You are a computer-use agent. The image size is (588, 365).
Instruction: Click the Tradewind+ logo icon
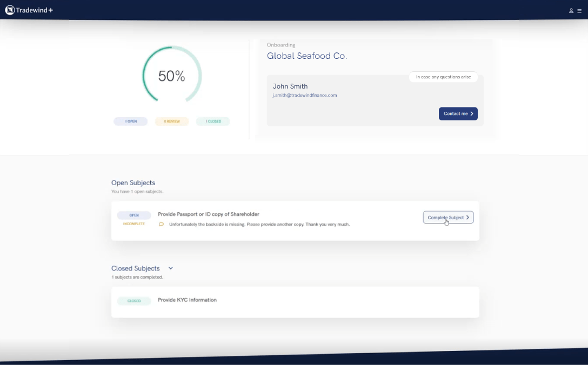coord(9,10)
